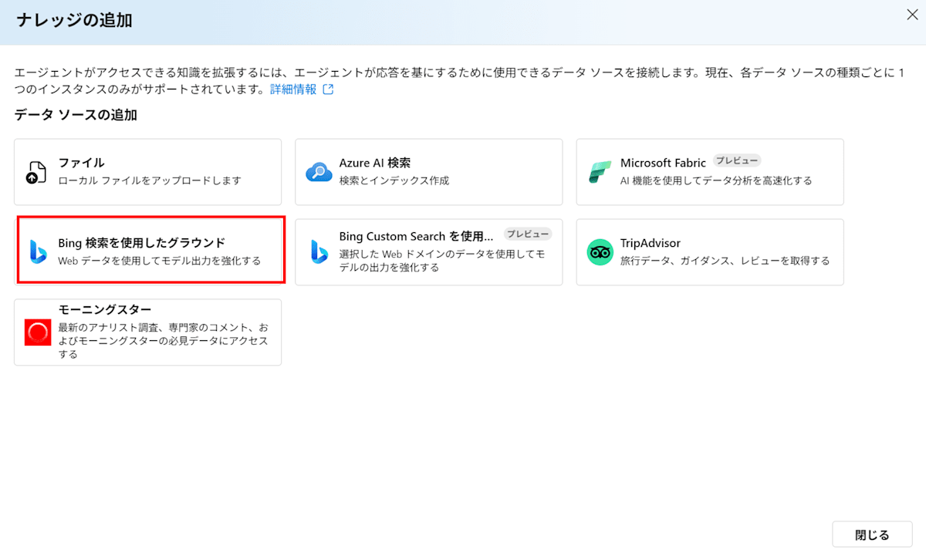Choose the Bing Custom Search card
Screen dimensions: 926x560
pyautogui.click(x=428, y=252)
